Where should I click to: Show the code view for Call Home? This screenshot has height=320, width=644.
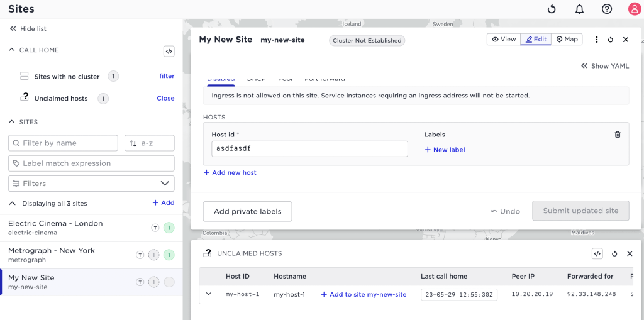pyautogui.click(x=169, y=52)
